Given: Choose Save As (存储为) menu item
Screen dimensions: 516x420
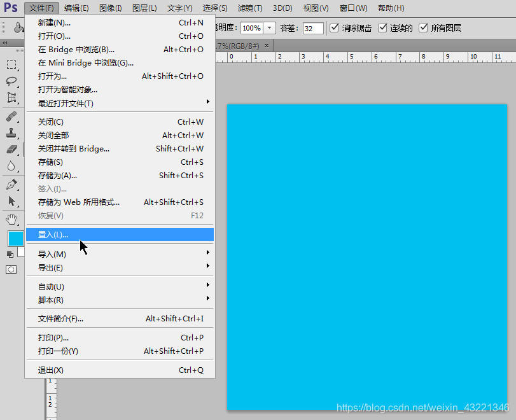Looking at the screenshot, I should (120, 176).
